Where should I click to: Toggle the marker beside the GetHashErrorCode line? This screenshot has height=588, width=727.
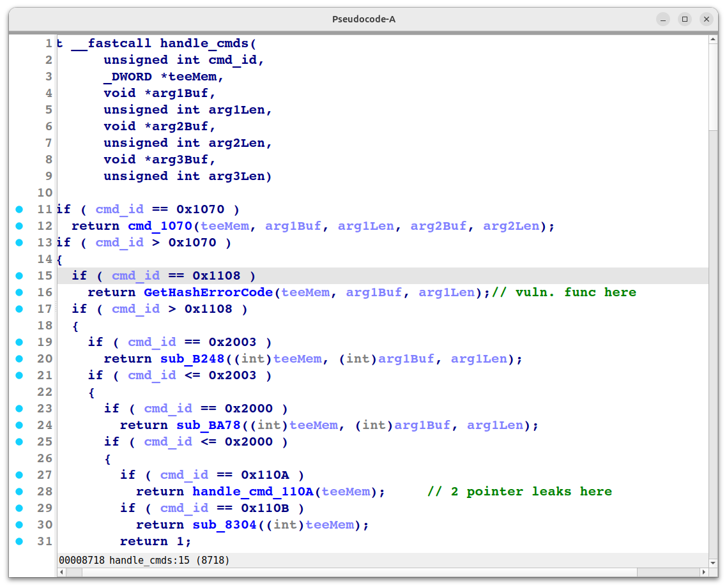[x=19, y=292]
